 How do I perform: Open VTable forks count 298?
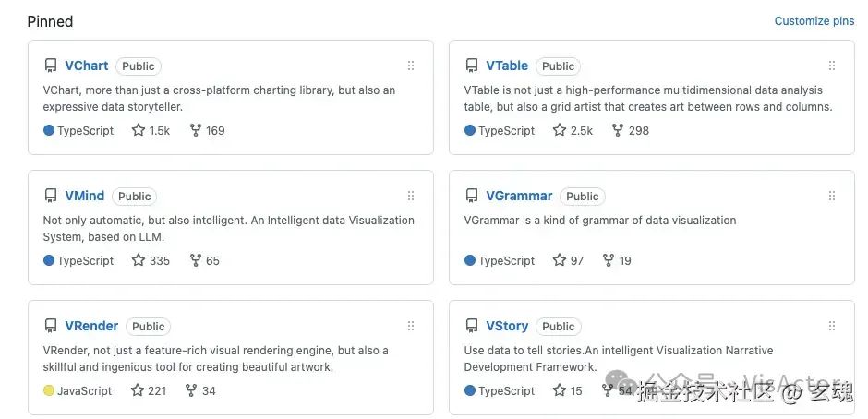(631, 130)
